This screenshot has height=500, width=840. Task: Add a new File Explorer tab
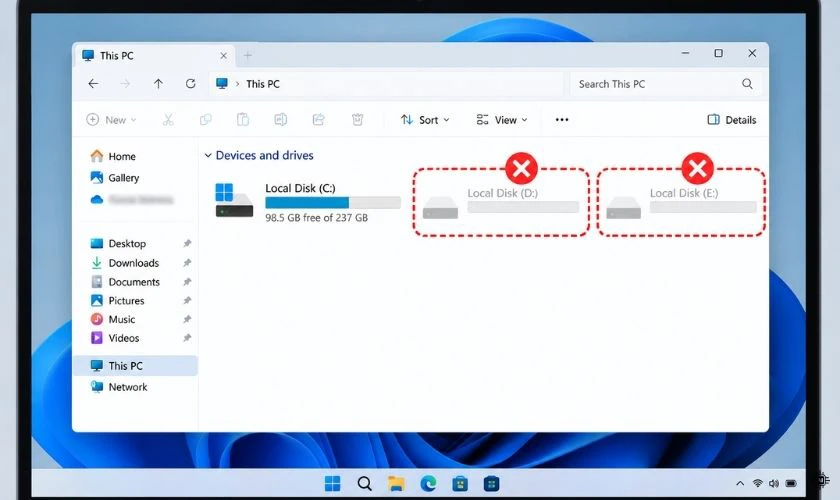click(x=248, y=55)
